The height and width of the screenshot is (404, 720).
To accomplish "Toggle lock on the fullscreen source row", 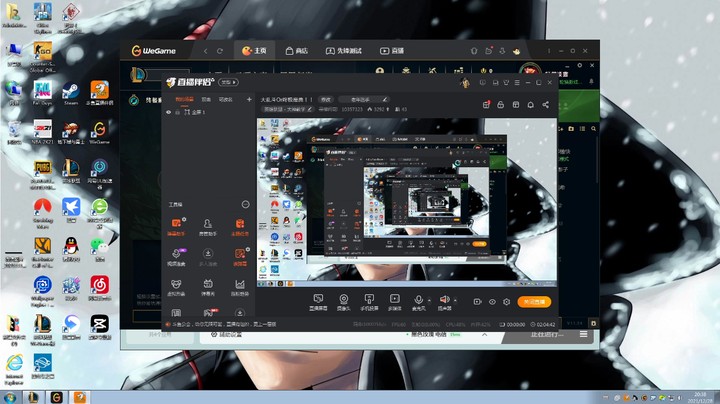I will (178, 112).
